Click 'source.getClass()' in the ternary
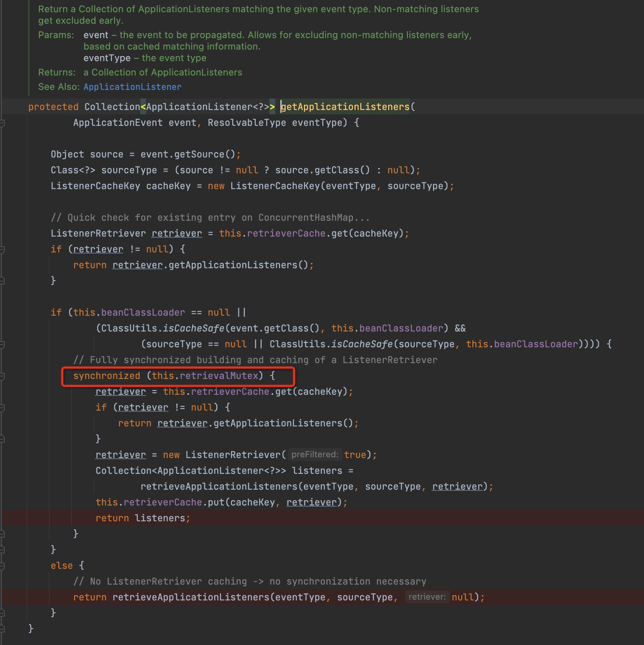This screenshot has width=644, height=645. [x=322, y=170]
